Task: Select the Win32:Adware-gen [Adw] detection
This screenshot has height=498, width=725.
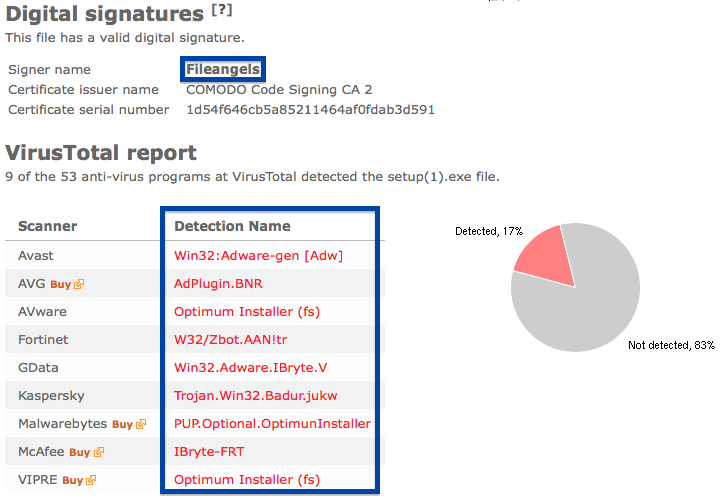Action: (x=258, y=256)
